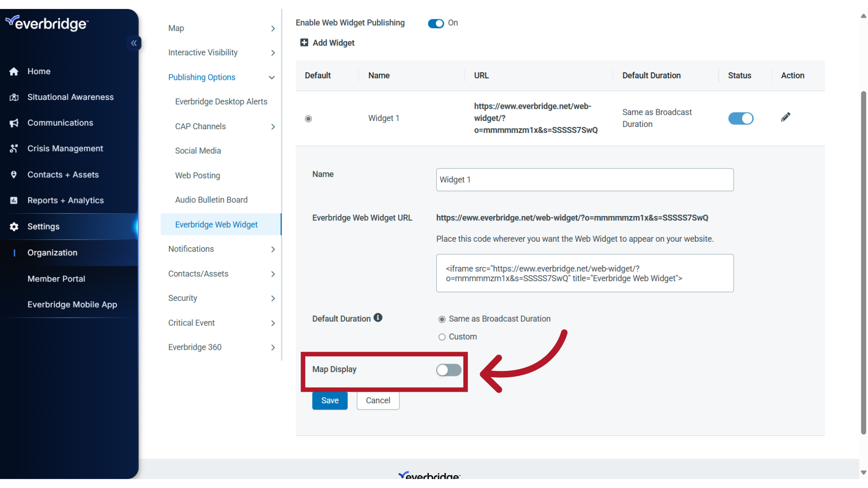Expand the Map settings chevron
Viewport: 868px width, 488px height.
pyautogui.click(x=273, y=28)
